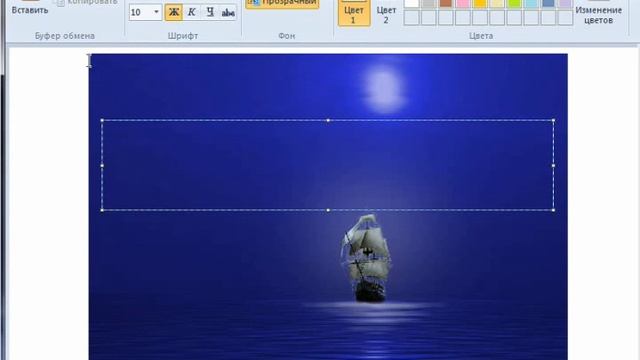The height and width of the screenshot is (360, 640).
Task: Click the text box top-center handle
Action: pos(328,120)
